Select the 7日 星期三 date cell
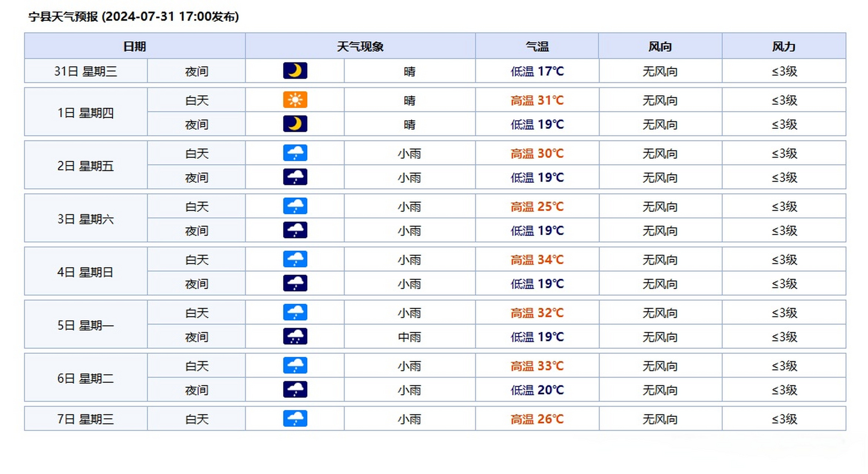 (x=86, y=419)
